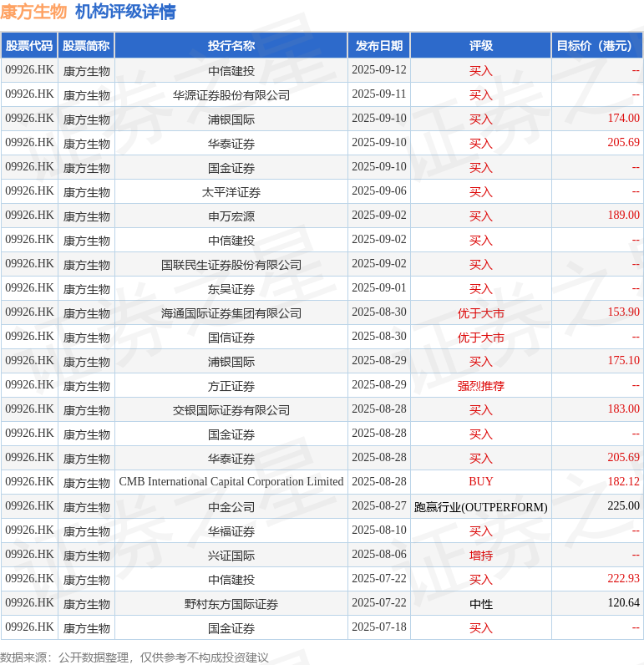Viewport: 644px width, 665px height.
Task: Click 中信建投 in the 2025-09-12 row
Action: point(231,71)
